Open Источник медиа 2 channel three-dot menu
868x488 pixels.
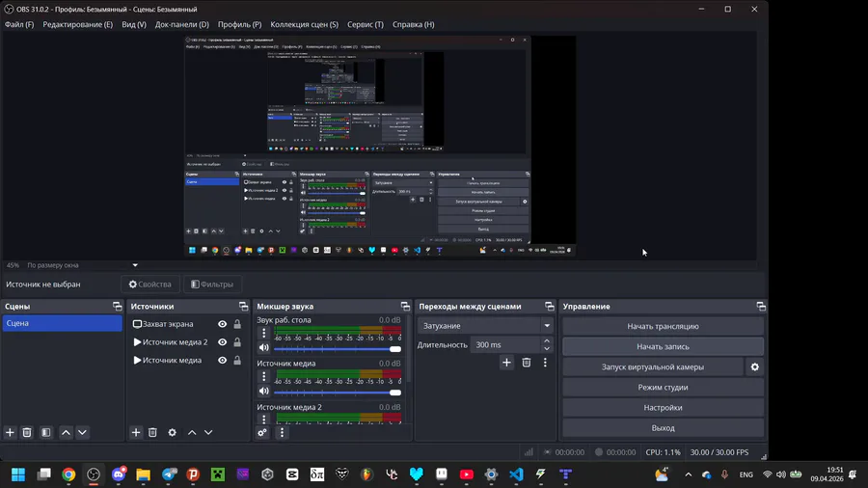click(264, 419)
